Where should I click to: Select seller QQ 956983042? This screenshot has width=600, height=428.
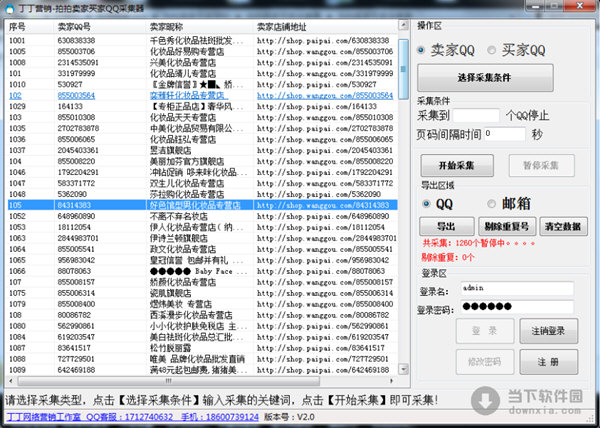(76, 260)
